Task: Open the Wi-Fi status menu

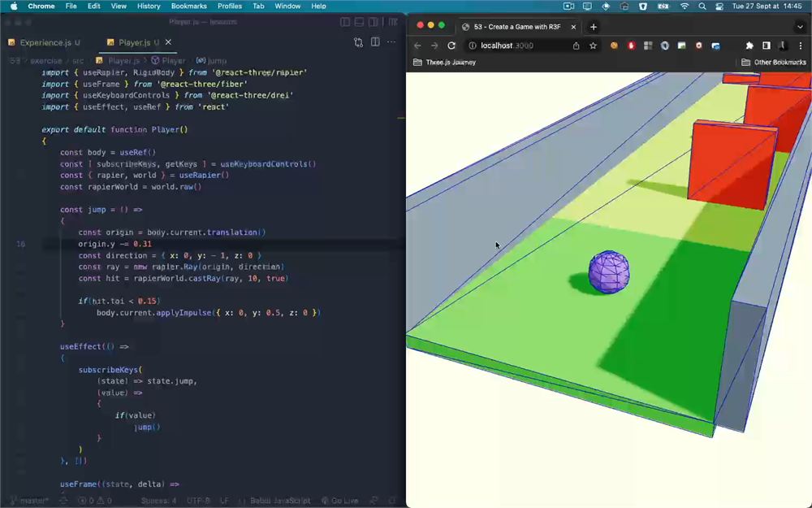Action: coord(684,7)
